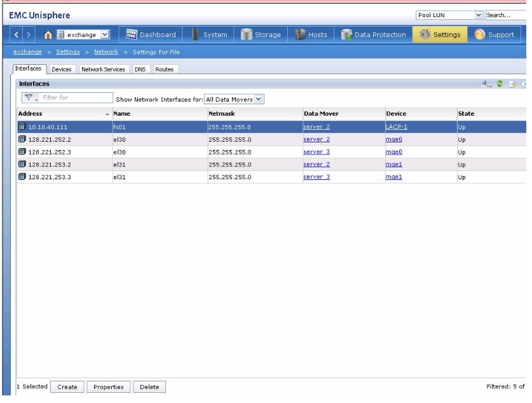Select the address 128.221.252.3
532x403 pixels.
tap(50, 153)
